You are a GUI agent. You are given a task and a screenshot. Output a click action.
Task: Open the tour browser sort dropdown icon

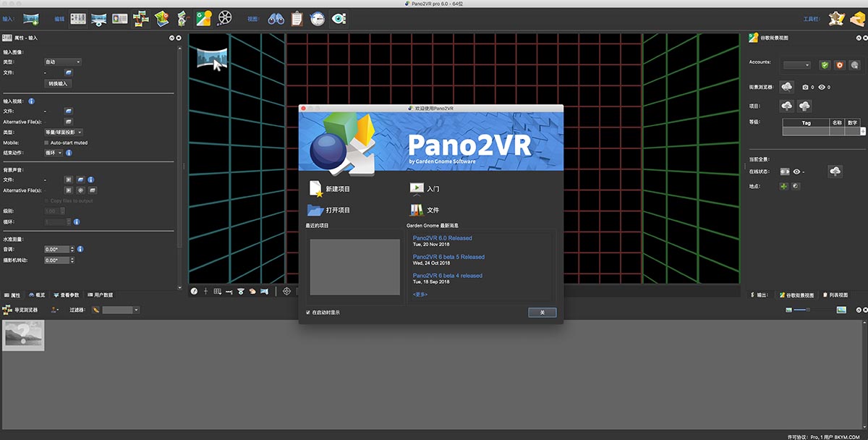(x=55, y=310)
